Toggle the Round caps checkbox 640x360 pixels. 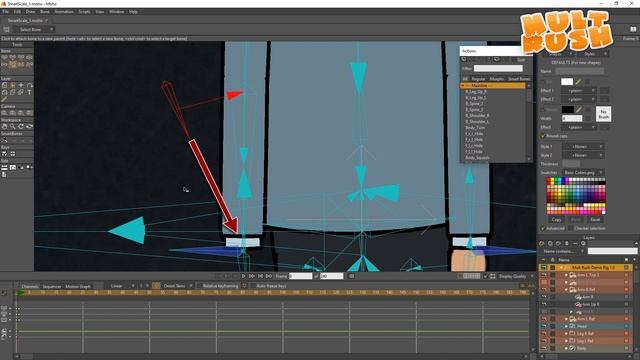coord(543,136)
